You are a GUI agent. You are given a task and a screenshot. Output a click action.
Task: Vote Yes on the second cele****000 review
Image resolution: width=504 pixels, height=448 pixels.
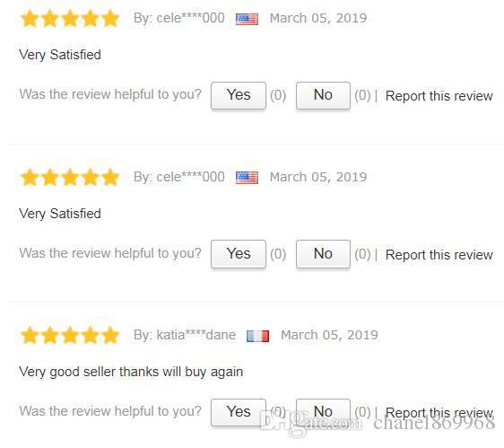239,254
